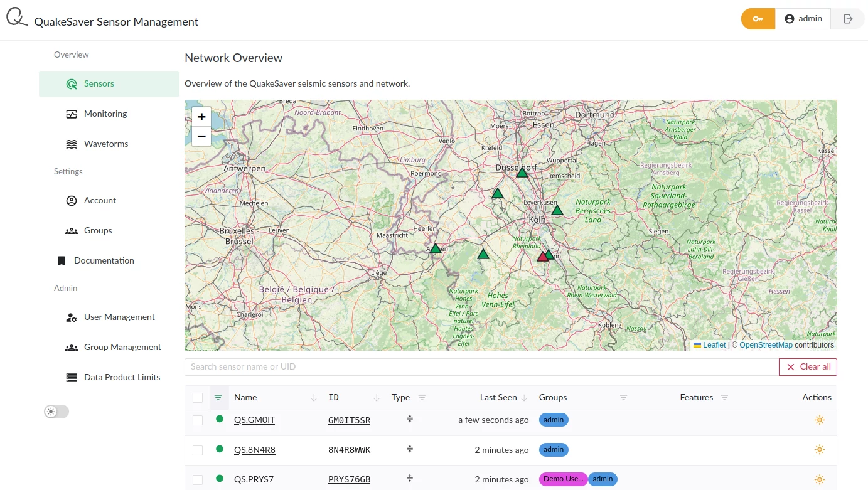Sort by the Name column arrow
The image size is (868, 490).
coord(314,398)
